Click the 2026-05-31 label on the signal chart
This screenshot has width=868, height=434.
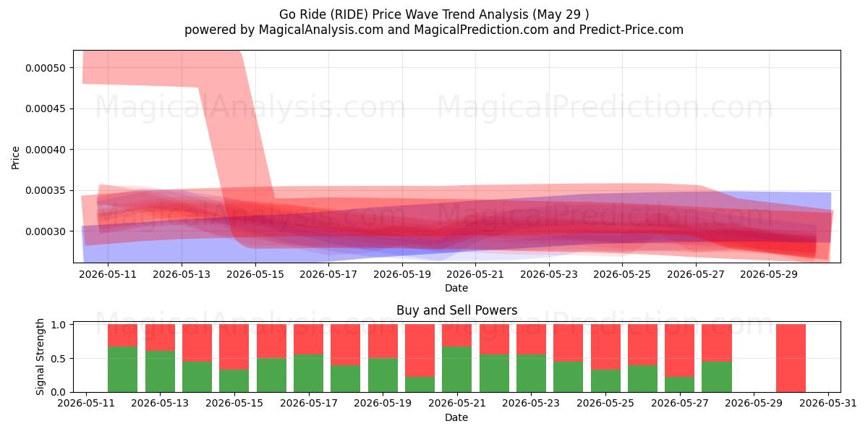[x=828, y=404]
